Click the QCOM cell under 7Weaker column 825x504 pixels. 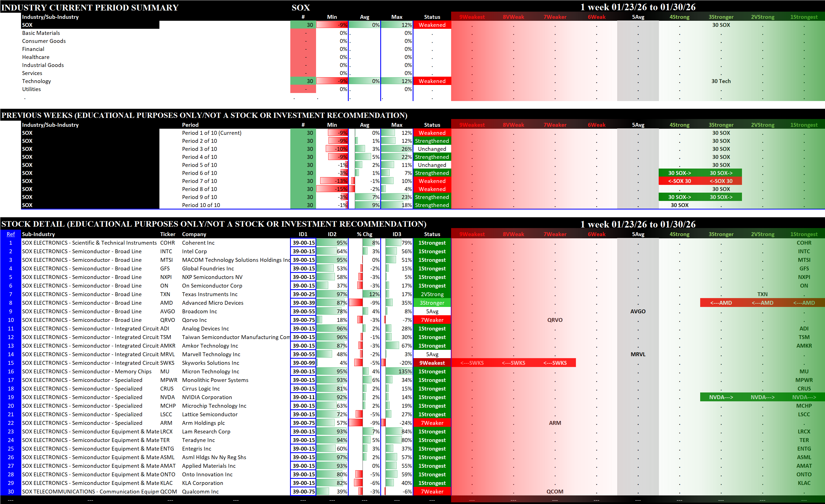point(555,492)
